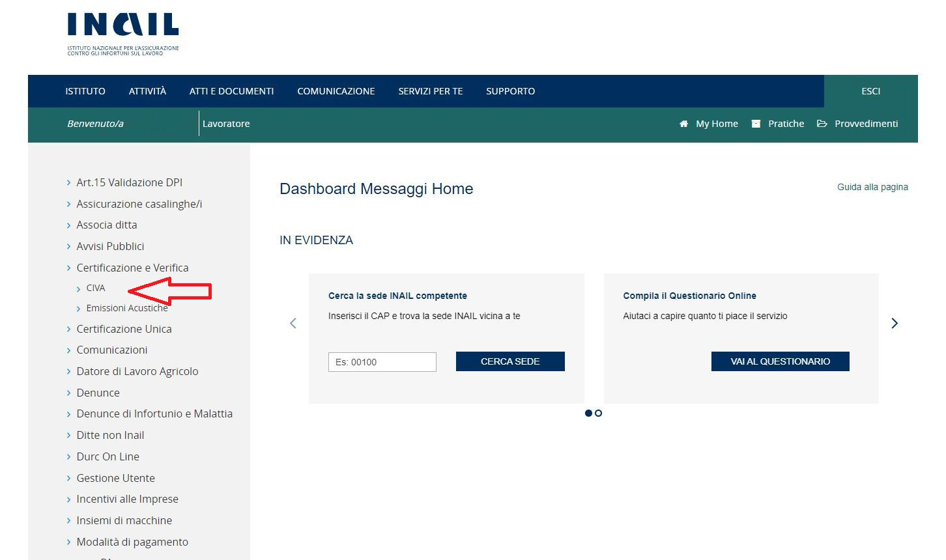This screenshot has width=946, height=560.
Task: Go to previous carousel slide arrow
Action: tap(293, 323)
